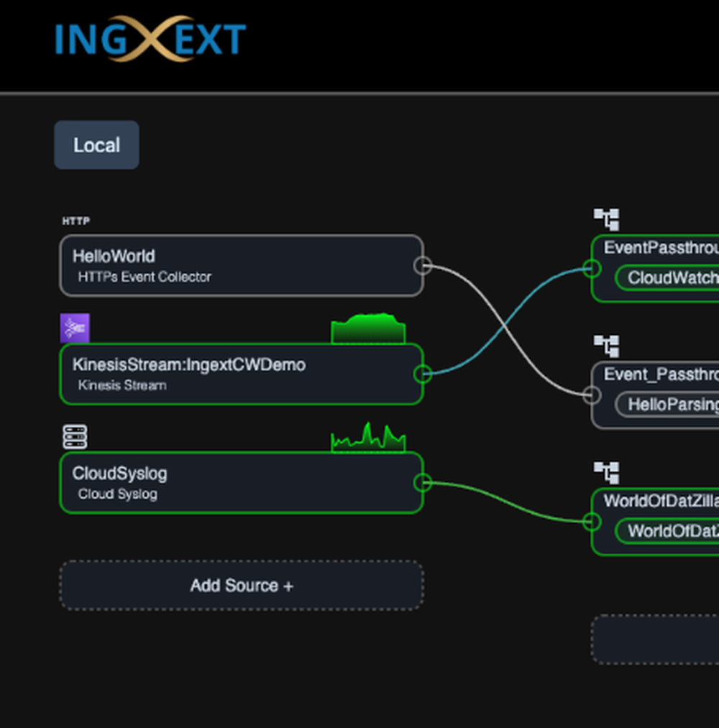
Task: Click the EventPassthrough input connector circle
Action: click(x=592, y=268)
